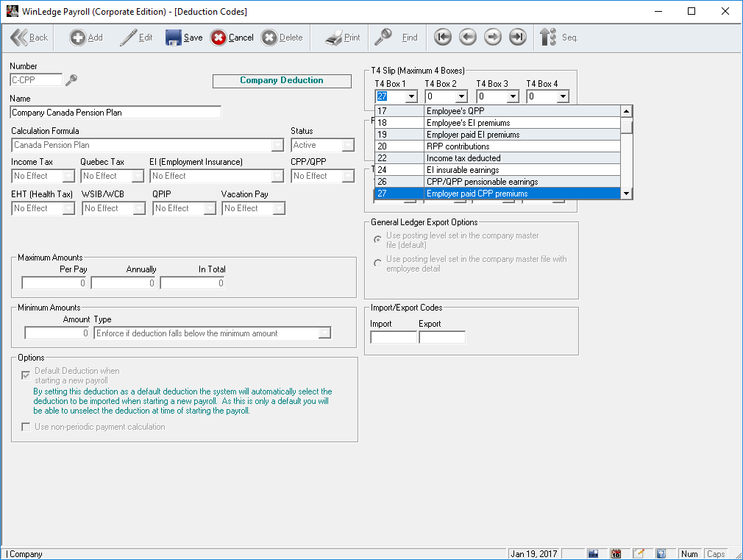Click lookup icon beside Number field
This screenshot has width=743, height=560.
(71, 80)
